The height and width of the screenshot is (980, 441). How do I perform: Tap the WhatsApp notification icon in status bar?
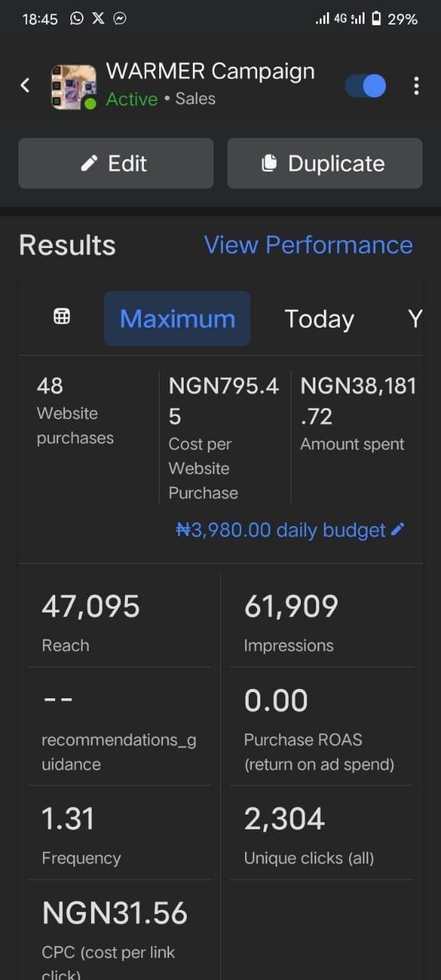point(77,18)
